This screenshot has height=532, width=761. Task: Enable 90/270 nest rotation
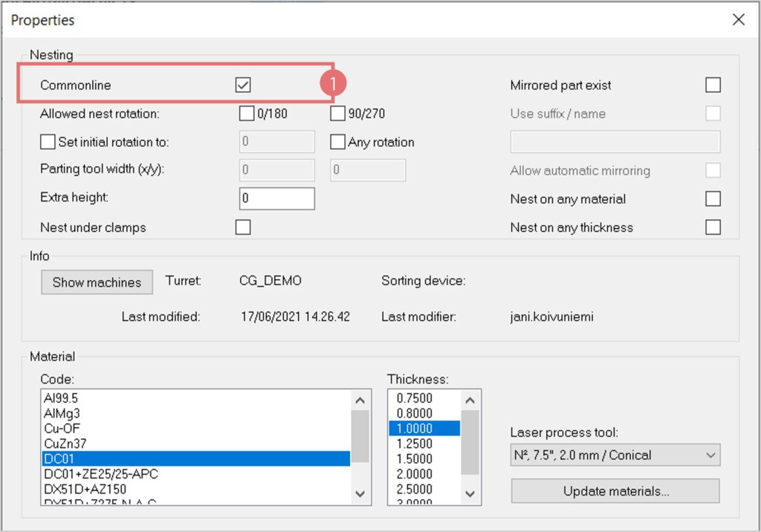(x=337, y=114)
